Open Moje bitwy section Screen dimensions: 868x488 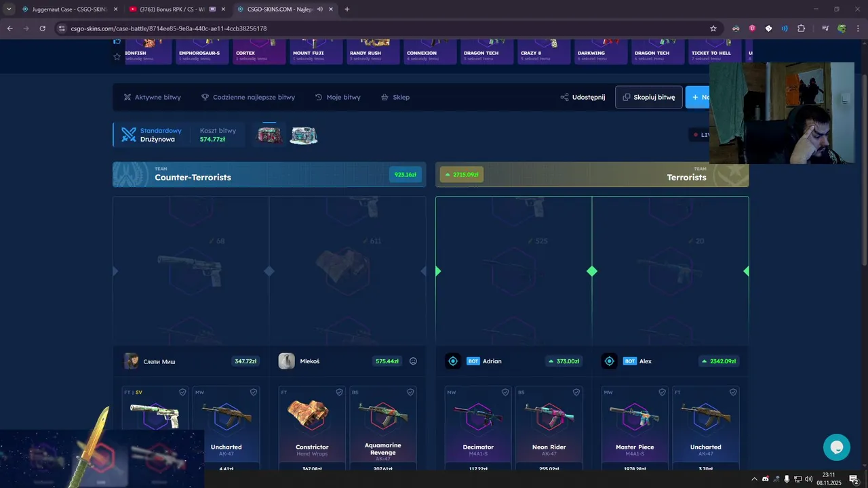(338, 97)
